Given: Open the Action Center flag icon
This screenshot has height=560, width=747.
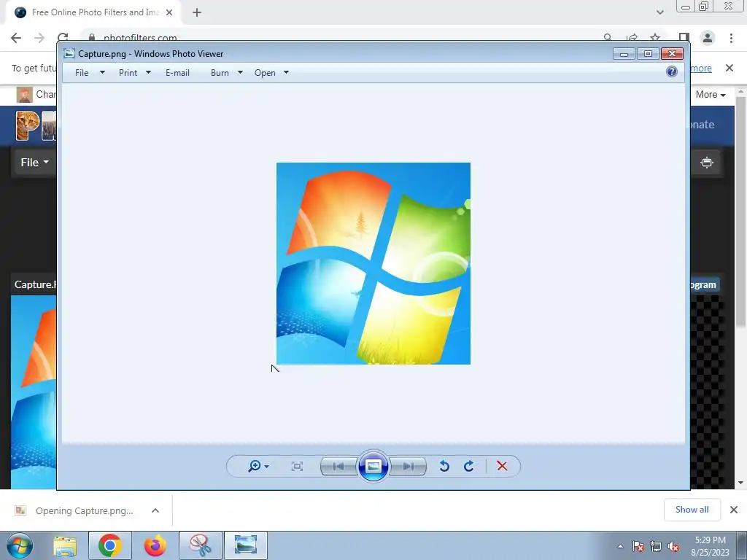Looking at the screenshot, I should (x=638, y=547).
